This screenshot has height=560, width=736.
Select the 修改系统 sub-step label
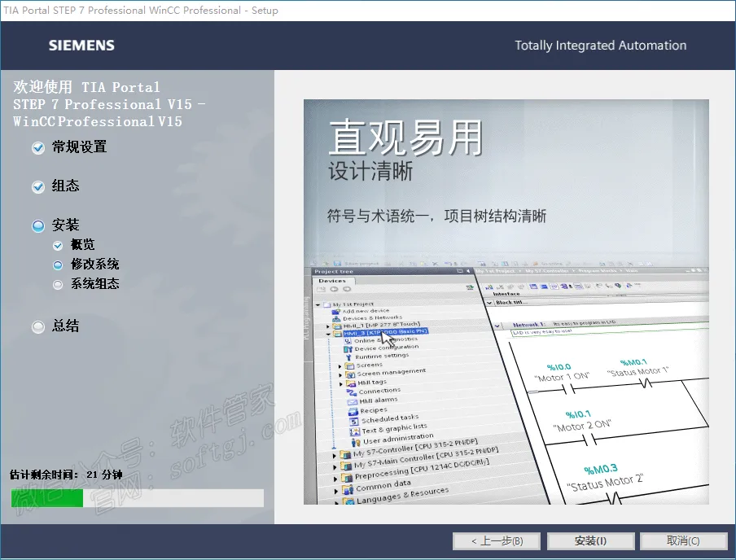[x=94, y=265]
